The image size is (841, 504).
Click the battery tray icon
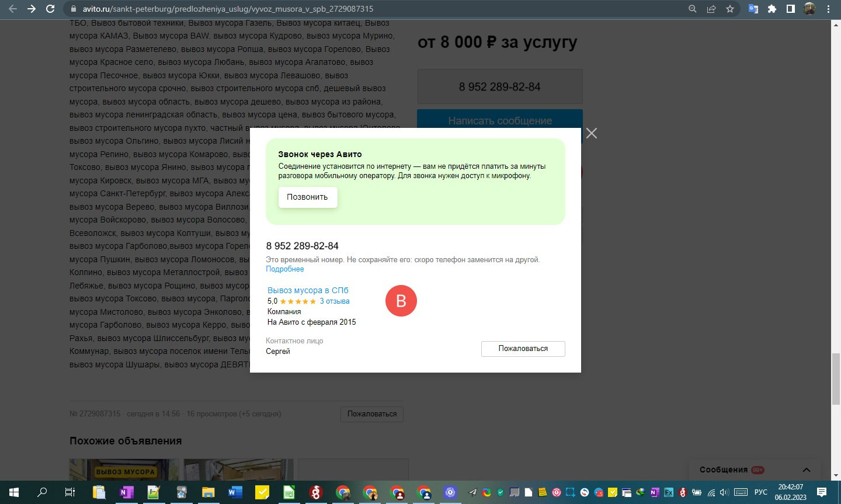697,492
